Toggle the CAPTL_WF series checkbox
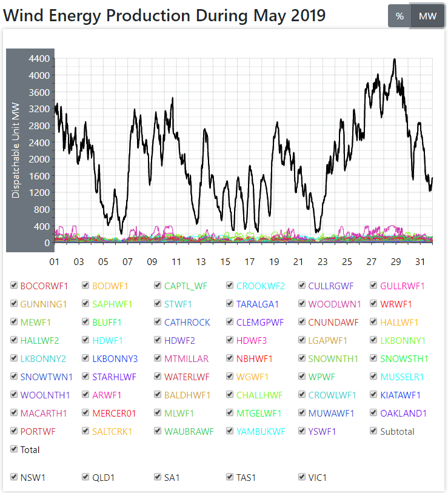The image size is (448, 493). pos(158,286)
